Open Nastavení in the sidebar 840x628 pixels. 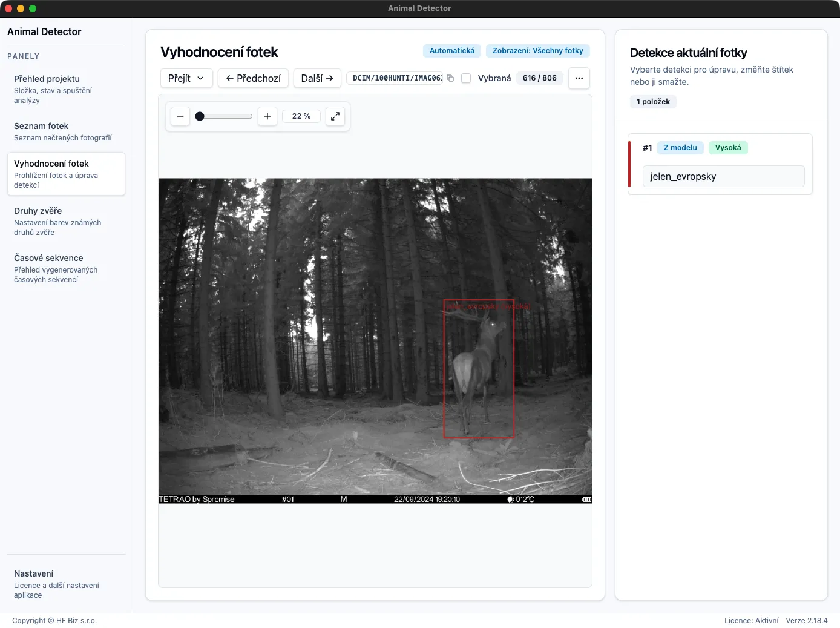[x=66, y=584]
